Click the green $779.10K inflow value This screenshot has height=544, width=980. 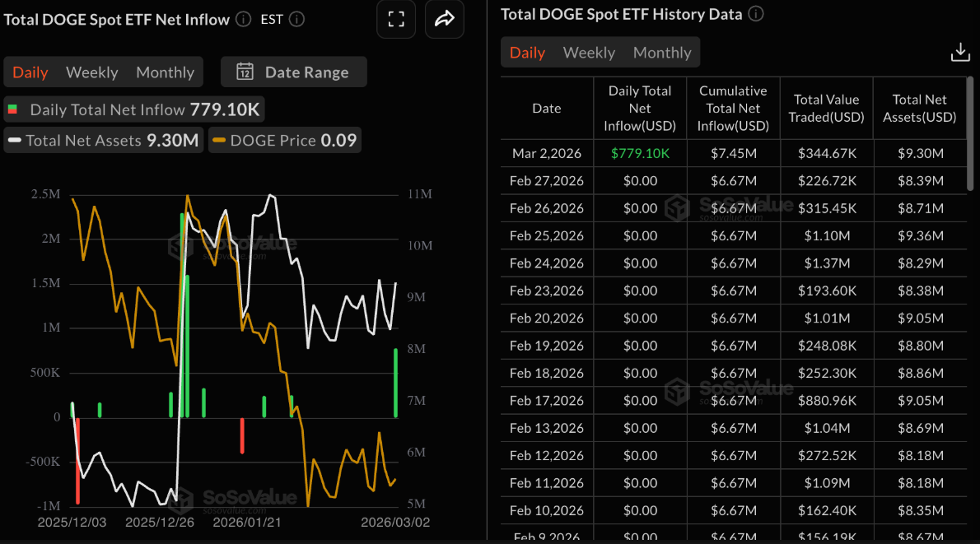(640, 153)
